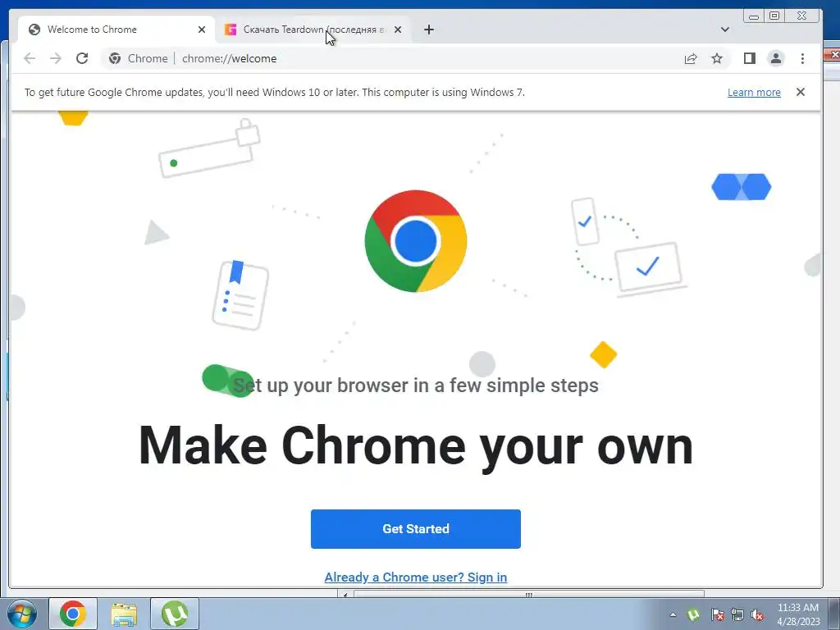Open the Learn more link
The height and width of the screenshot is (630, 840).
click(754, 92)
